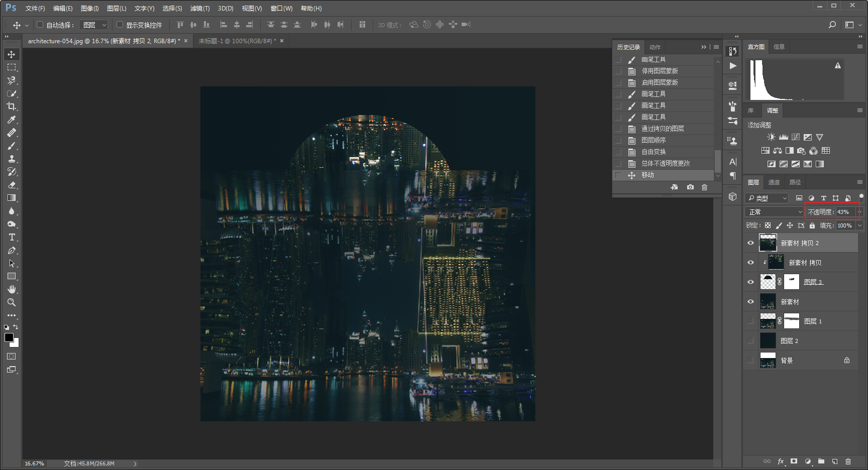Open search icon in options bar
The width and height of the screenshot is (868, 470).
coord(832,25)
